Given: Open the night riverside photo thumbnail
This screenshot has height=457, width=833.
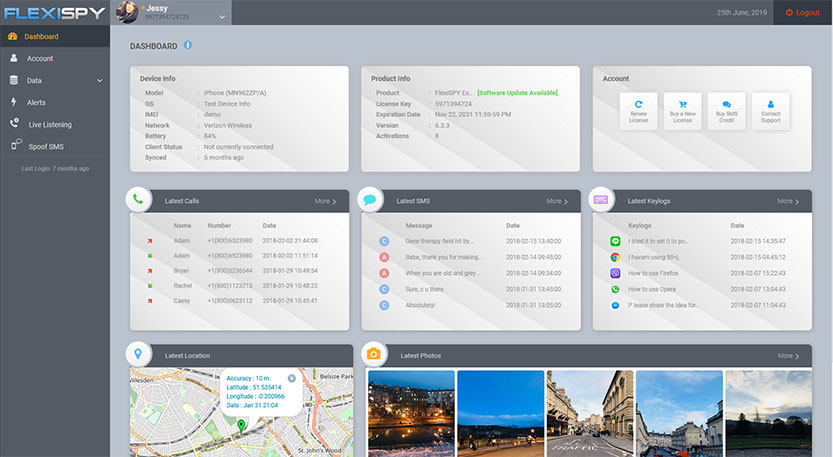Looking at the screenshot, I should click(411, 413).
